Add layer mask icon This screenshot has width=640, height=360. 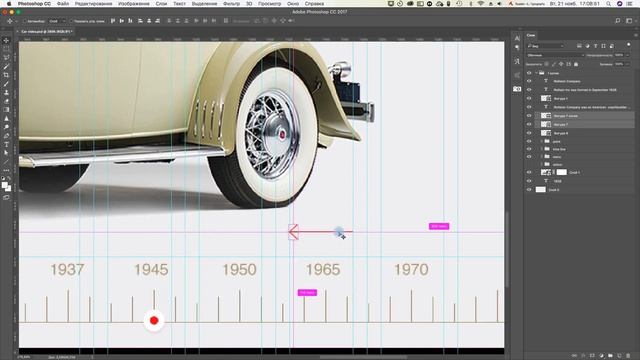tap(592, 356)
